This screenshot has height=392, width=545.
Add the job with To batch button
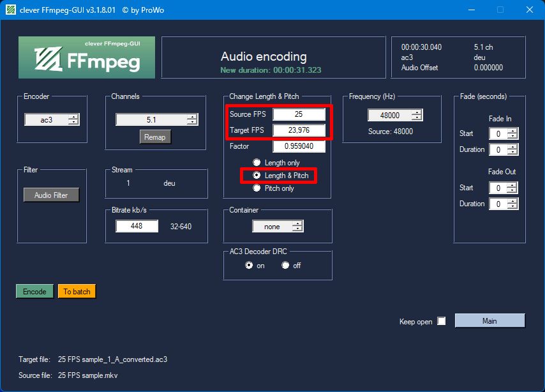click(x=77, y=292)
